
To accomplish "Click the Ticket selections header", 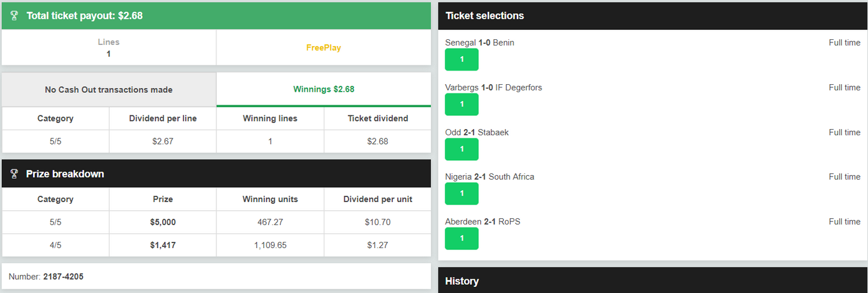I will 653,16.
